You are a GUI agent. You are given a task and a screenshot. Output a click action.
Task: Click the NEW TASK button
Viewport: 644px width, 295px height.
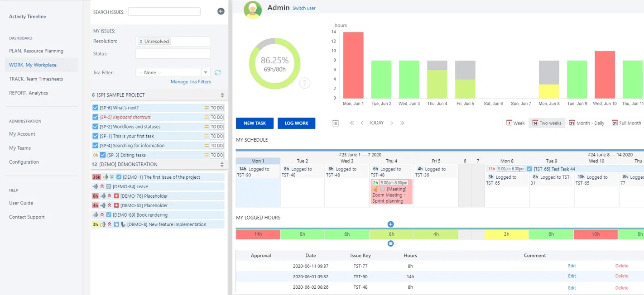[254, 123]
